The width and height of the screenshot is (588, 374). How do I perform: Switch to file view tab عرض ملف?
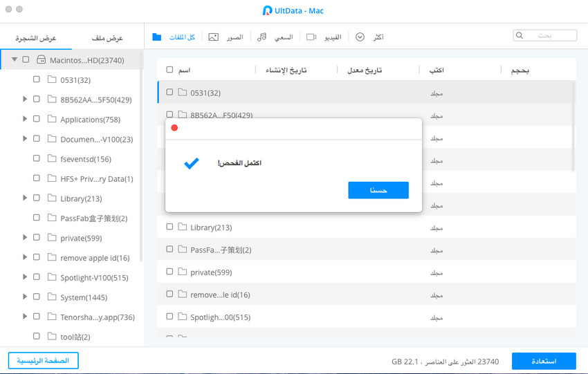[107, 38]
